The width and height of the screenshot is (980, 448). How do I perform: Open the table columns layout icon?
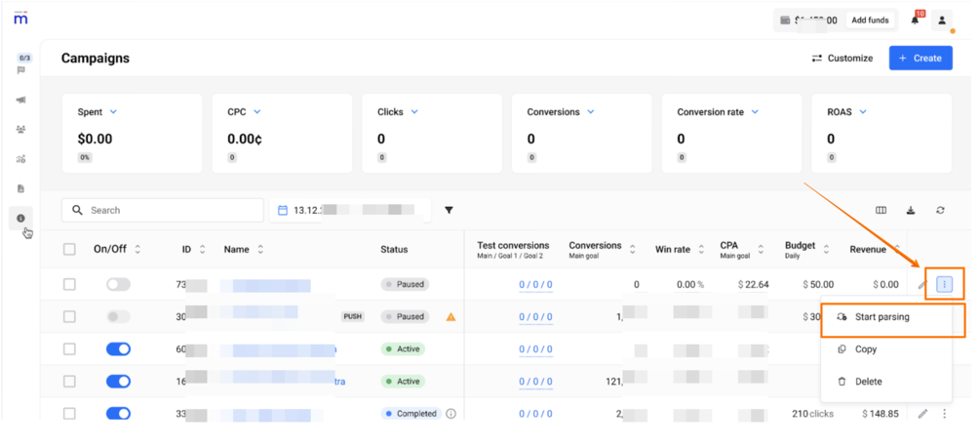pos(882,210)
